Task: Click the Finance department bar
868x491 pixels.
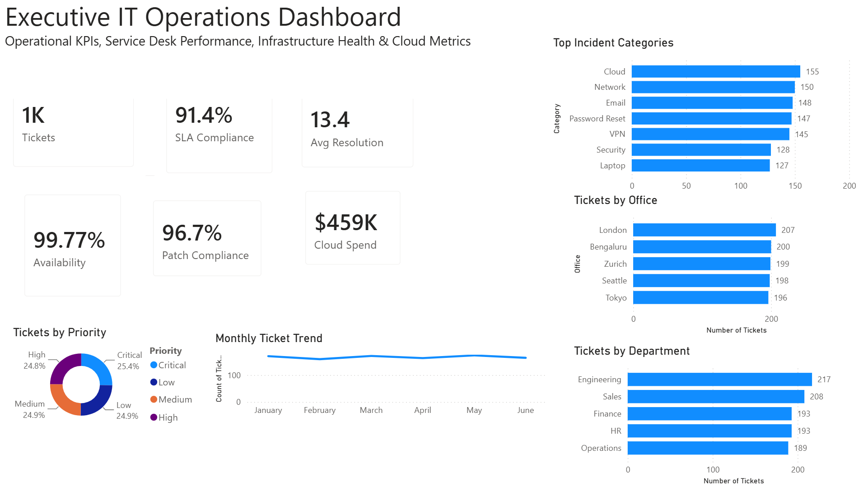Action: pos(709,414)
